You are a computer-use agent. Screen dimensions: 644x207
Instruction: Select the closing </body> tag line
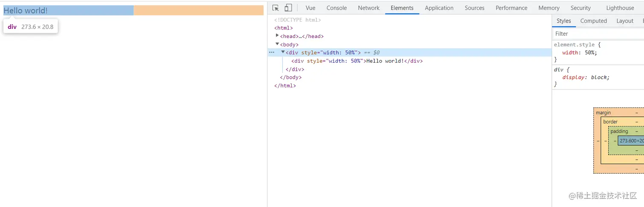click(x=290, y=78)
